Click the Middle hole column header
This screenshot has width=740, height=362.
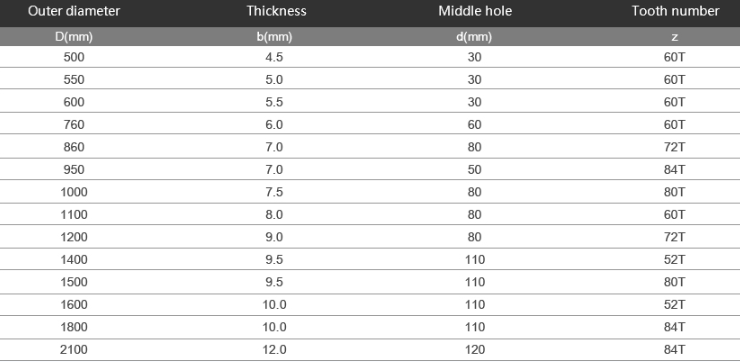point(475,11)
